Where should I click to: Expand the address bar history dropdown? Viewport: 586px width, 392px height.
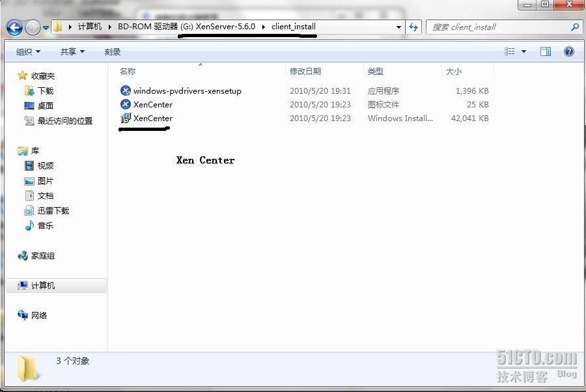pyautogui.click(x=398, y=27)
